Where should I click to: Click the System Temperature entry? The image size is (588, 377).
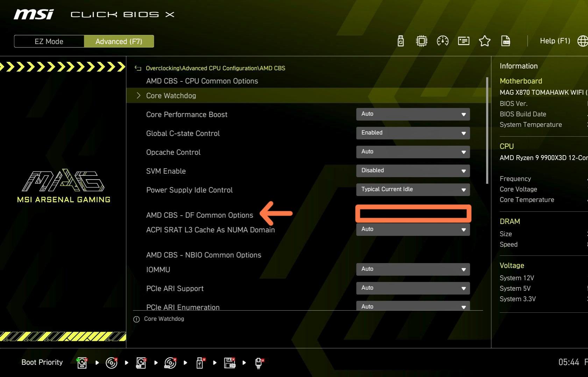pos(531,125)
